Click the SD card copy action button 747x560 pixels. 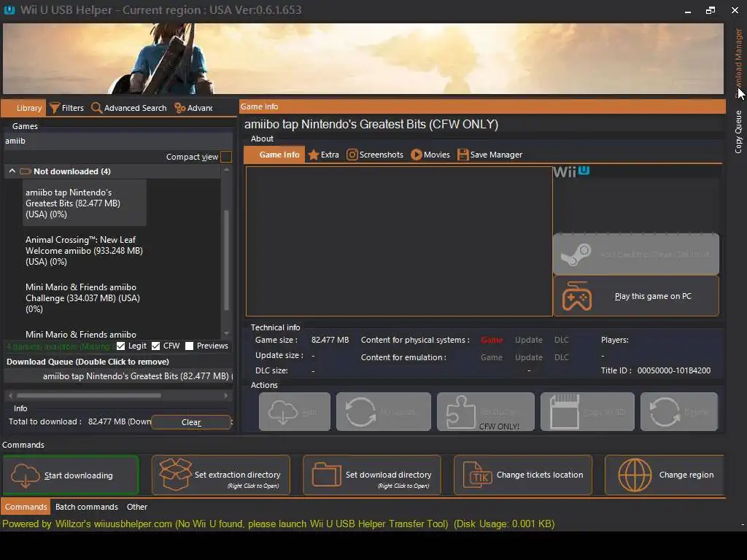[x=587, y=412]
